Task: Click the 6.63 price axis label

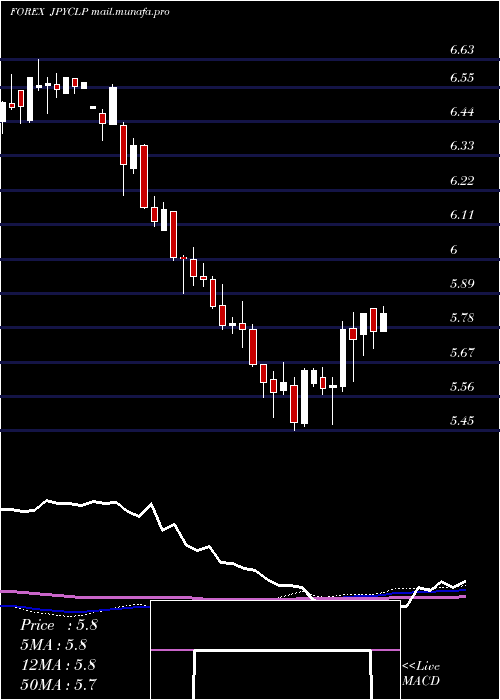Action: click(x=461, y=50)
